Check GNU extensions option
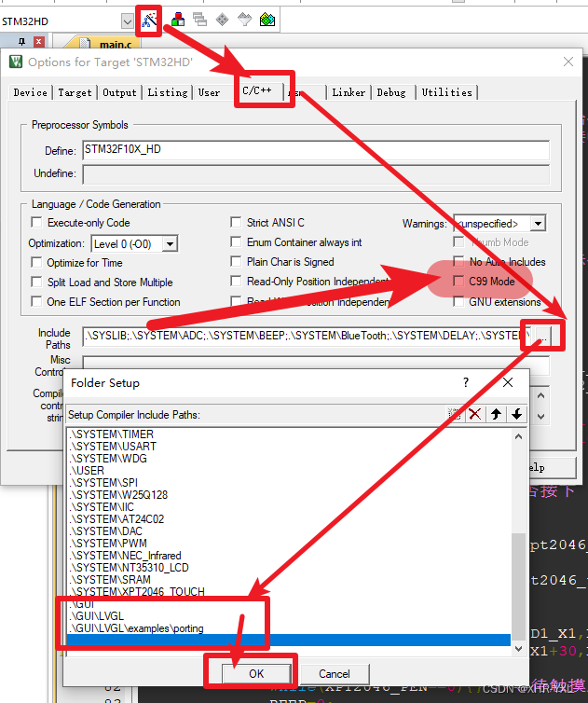Screen dimensions: 588x703 [x=458, y=302]
